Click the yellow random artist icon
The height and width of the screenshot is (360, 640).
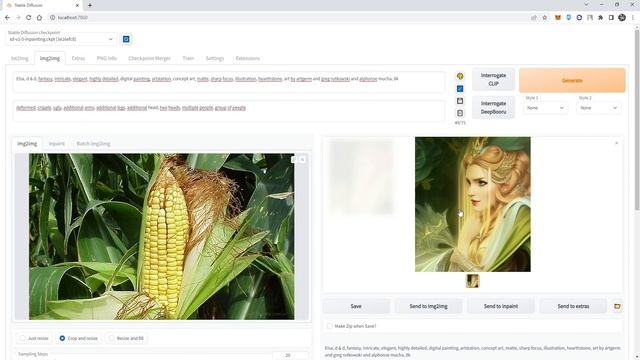[460, 76]
